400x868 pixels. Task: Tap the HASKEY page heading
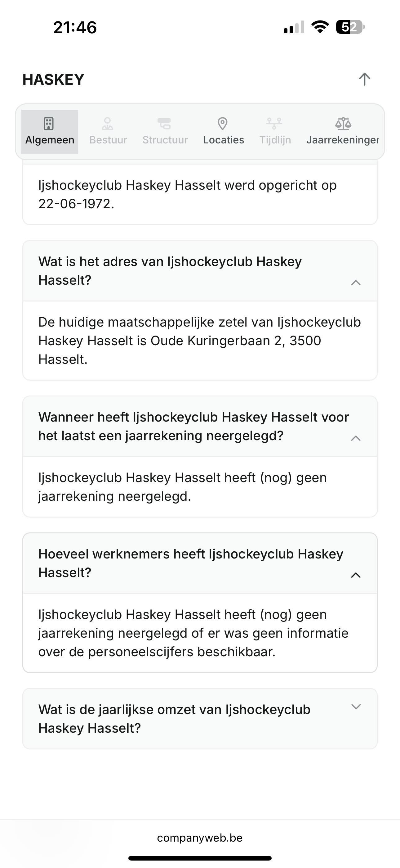(x=53, y=79)
